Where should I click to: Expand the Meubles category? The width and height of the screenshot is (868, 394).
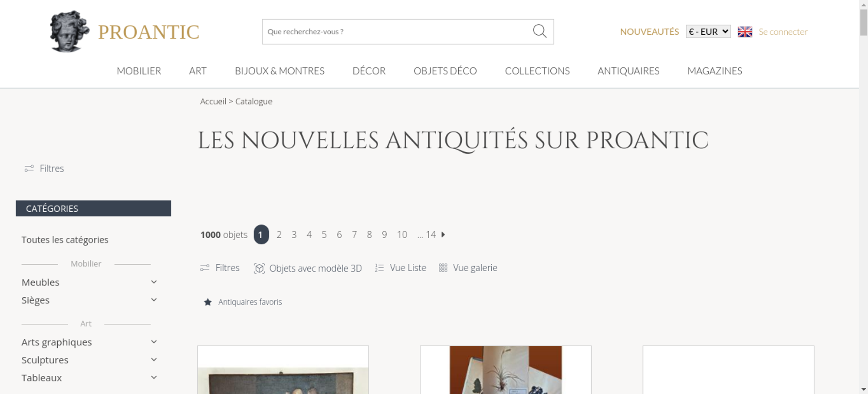(89, 282)
